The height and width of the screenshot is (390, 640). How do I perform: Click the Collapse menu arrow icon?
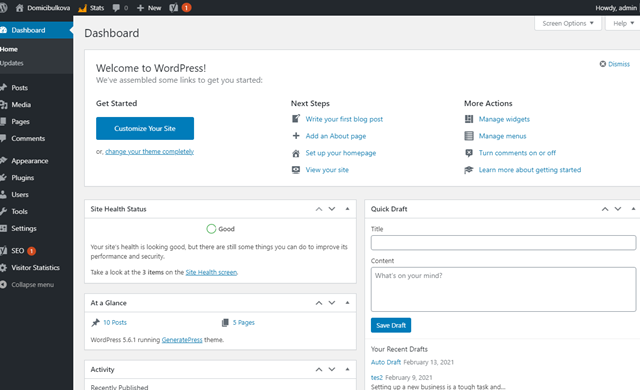(x=4, y=285)
